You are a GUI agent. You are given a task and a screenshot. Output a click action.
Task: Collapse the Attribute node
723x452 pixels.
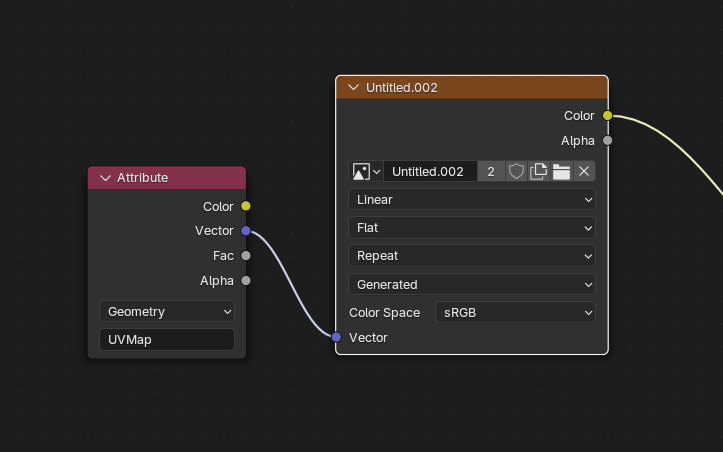(105, 177)
